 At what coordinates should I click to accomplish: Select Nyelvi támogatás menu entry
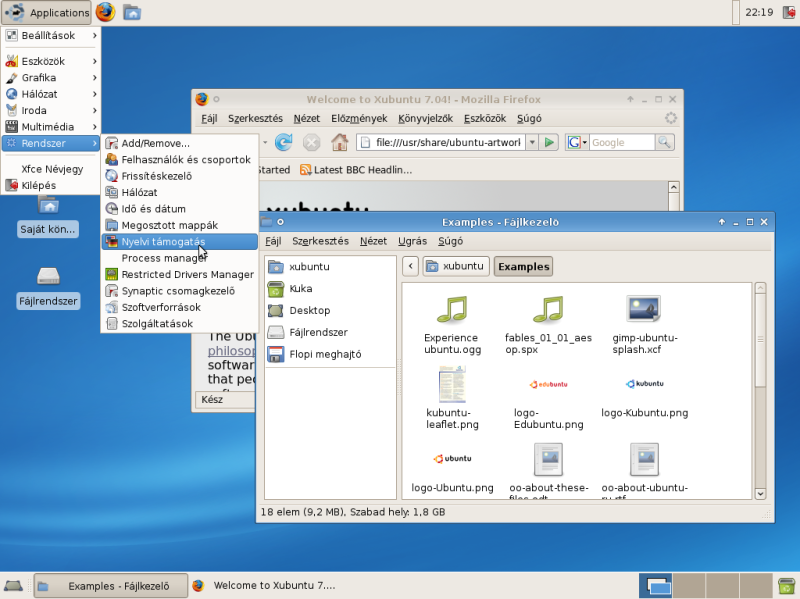(163, 242)
